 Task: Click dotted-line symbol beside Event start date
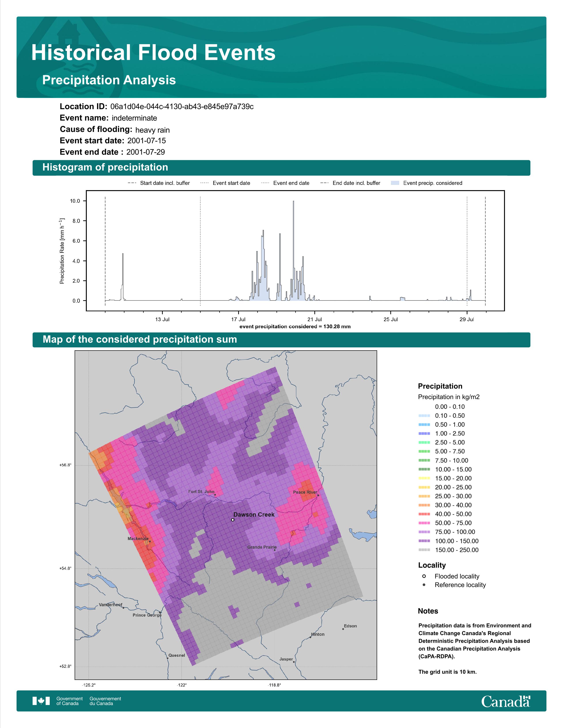(204, 183)
